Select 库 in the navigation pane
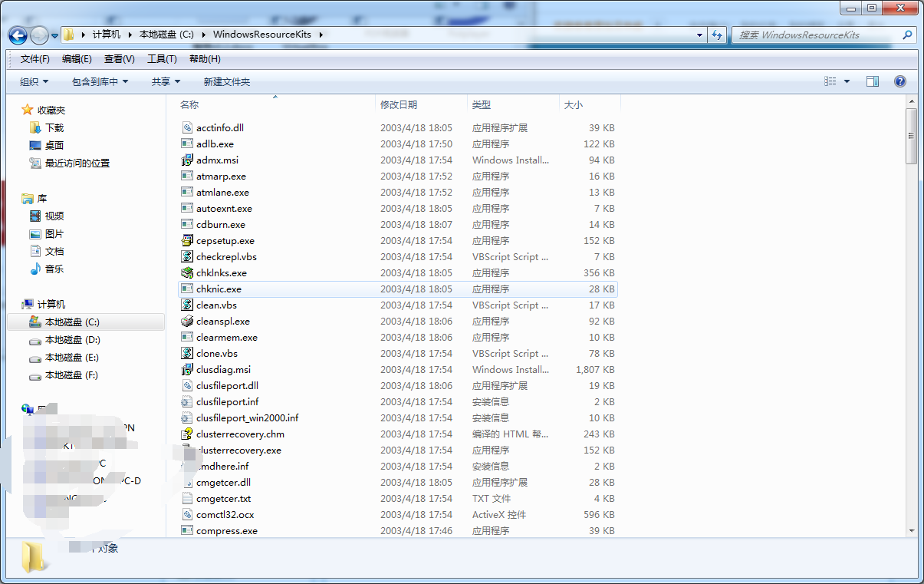 pos(42,199)
